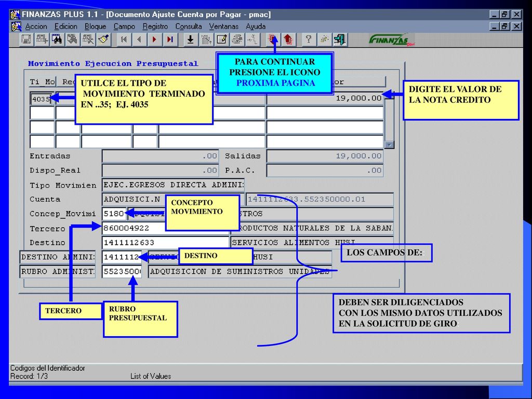Open the Edicion menu
Image resolution: width=532 pixels, height=399 pixels.
pyautogui.click(x=66, y=26)
